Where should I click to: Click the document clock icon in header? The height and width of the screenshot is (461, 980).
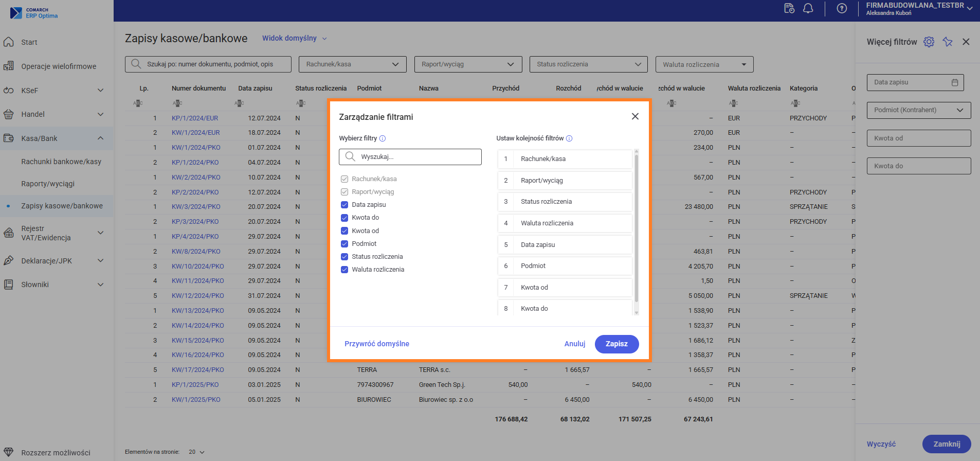click(789, 8)
